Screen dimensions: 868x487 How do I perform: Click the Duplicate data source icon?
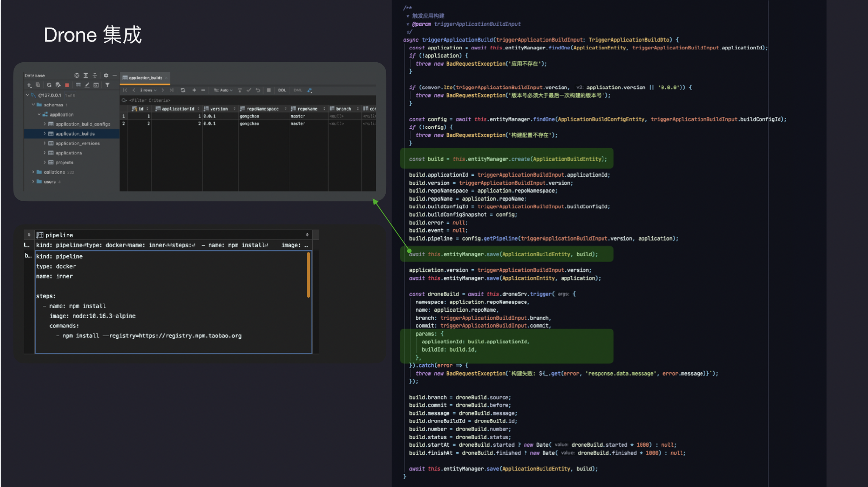pyautogui.click(x=38, y=85)
